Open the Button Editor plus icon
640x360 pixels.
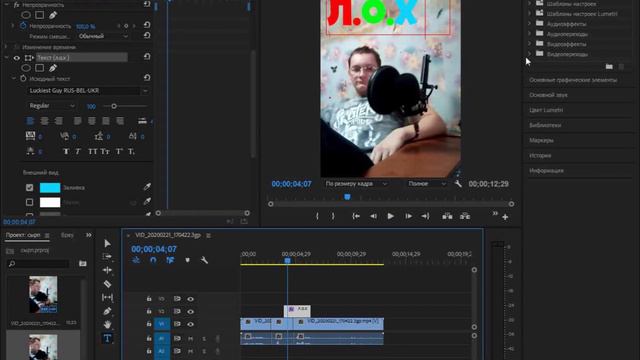point(505,217)
